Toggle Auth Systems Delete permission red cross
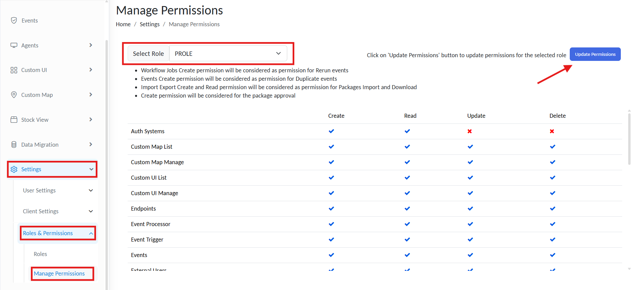Image resolution: width=644 pixels, height=290 pixels. coord(552,131)
